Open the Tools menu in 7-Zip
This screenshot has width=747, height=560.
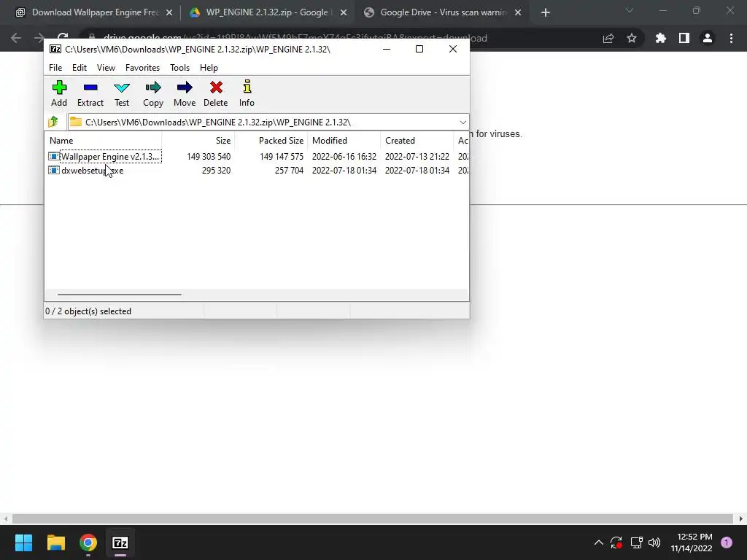coord(179,68)
